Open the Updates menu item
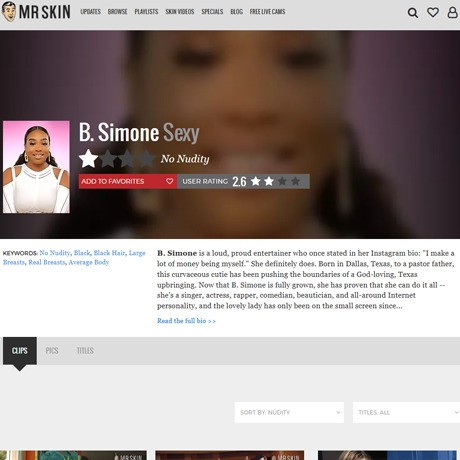This screenshot has height=460, width=460. pos(90,12)
